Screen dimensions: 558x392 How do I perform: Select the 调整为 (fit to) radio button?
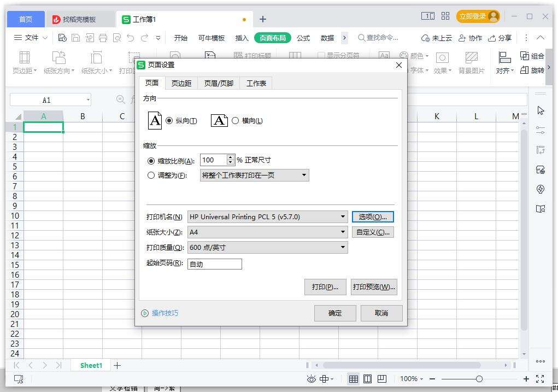(x=151, y=175)
